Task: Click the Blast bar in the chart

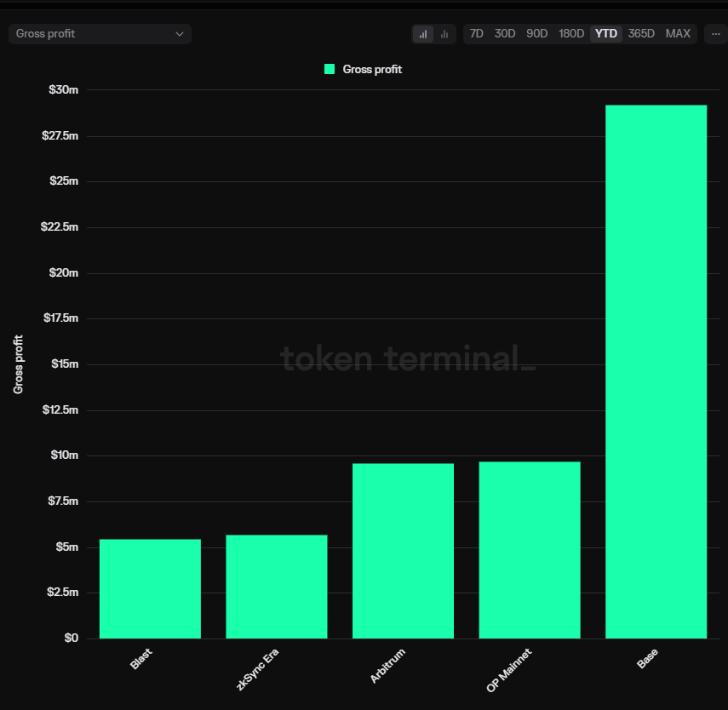Action: (x=150, y=589)
